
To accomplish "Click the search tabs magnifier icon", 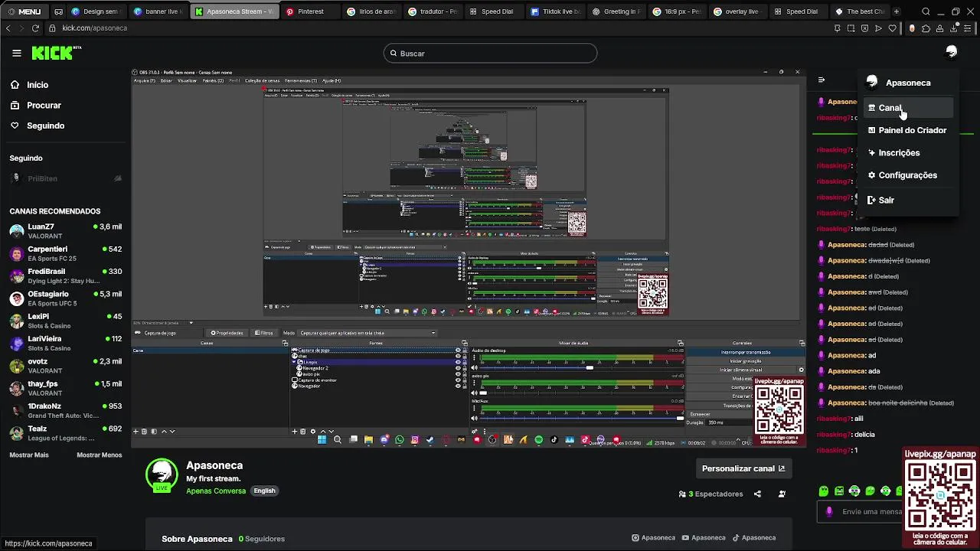I will [x=926, y=11].
